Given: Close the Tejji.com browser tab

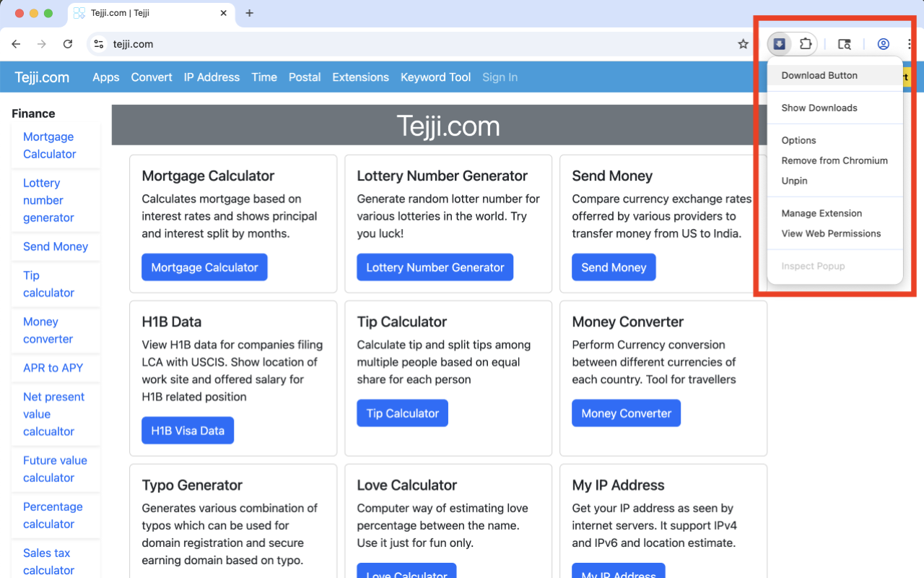Looking at the screenshot, I should (x=224, y=13).
